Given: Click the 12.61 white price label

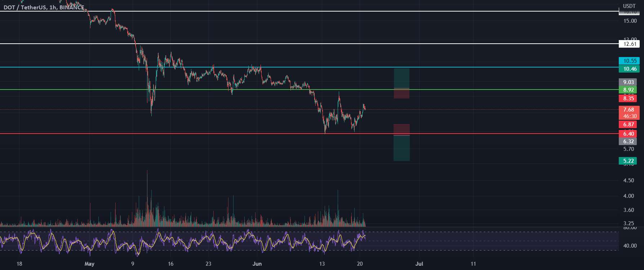Looking at the screenshot, I should 629,44.
